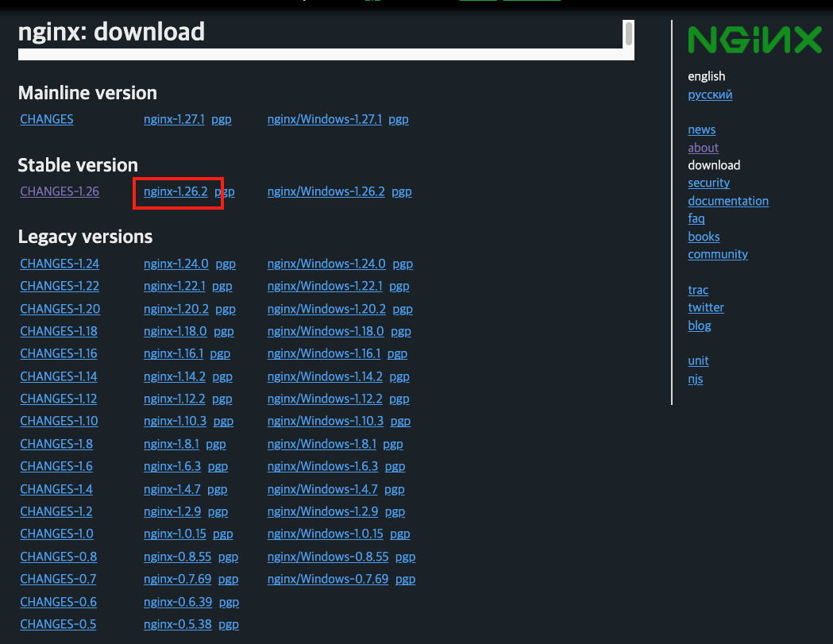
Task: Open the community page
Action: click(718, 254)
